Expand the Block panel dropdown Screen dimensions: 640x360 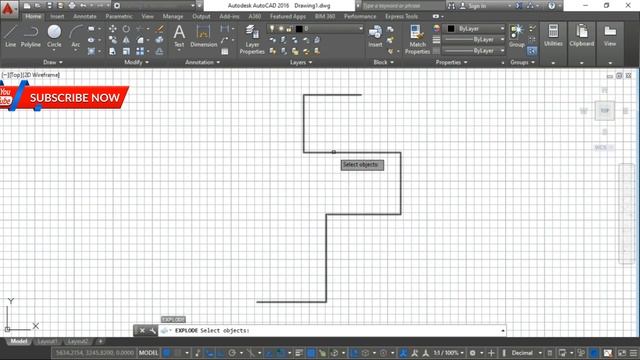click(x=384, y=62)
